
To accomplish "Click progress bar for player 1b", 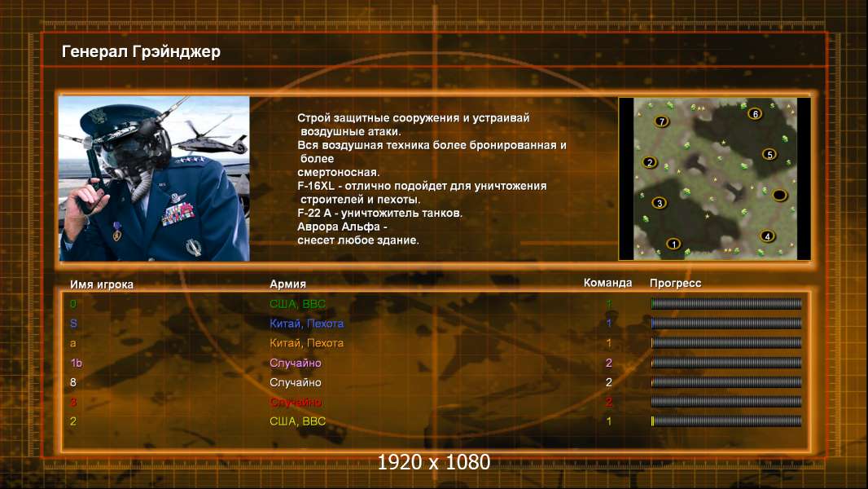I will 726,363.
